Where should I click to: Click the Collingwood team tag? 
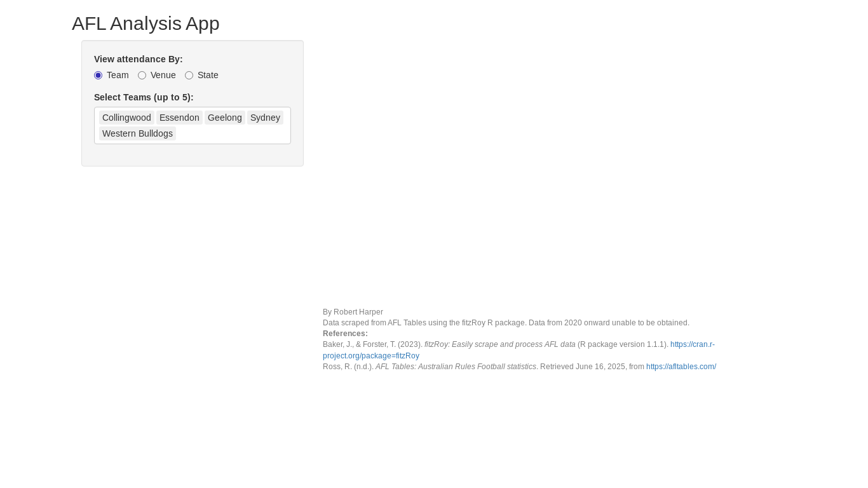tap(126, 118)
